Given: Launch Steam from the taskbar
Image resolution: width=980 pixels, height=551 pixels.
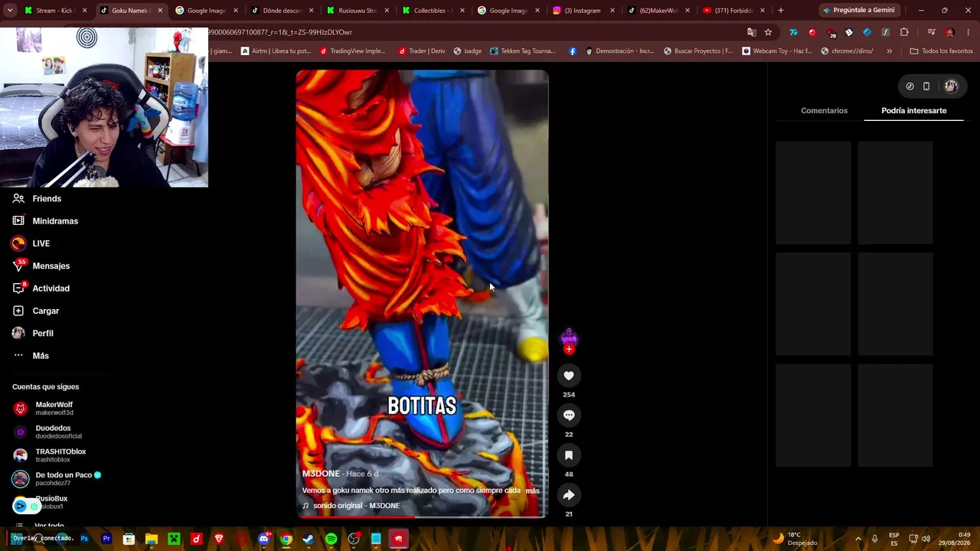Looking at the screenshot, I should [308, 539].
